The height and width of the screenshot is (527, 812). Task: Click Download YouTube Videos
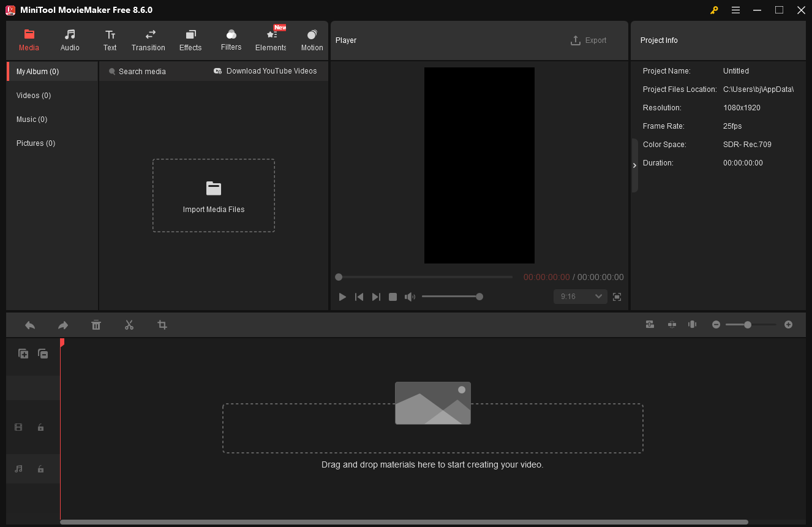tap(266, 71)
